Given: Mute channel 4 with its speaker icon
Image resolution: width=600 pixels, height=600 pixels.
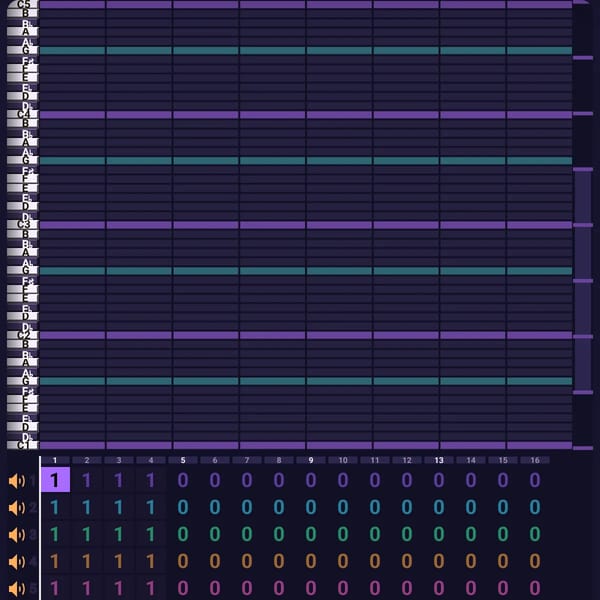Looking at the screenshot, I should (17, 561).
